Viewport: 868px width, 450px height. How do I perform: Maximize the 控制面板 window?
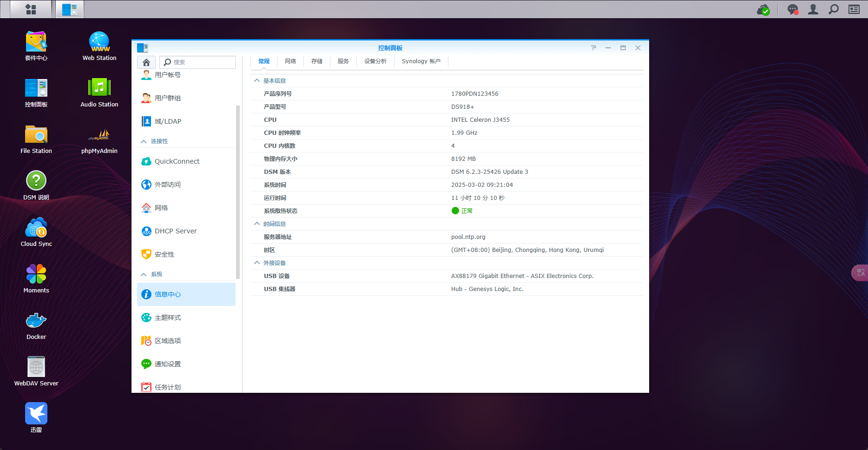point(623,48)
